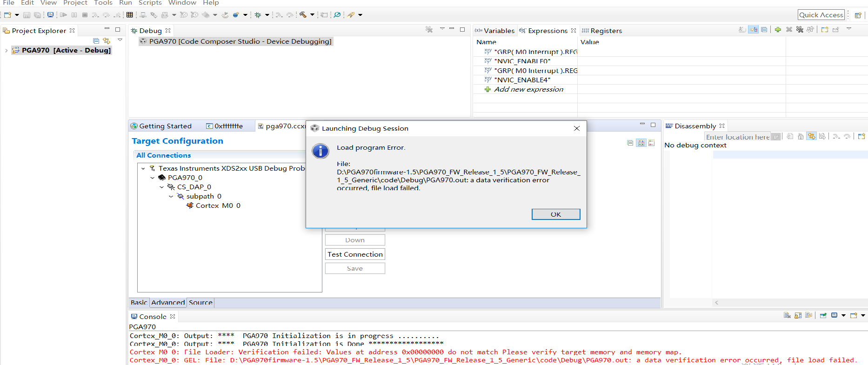Screen dimensions: 868x365
Task: Click the grid table icon in main toolbar
Action: point(130,15)
